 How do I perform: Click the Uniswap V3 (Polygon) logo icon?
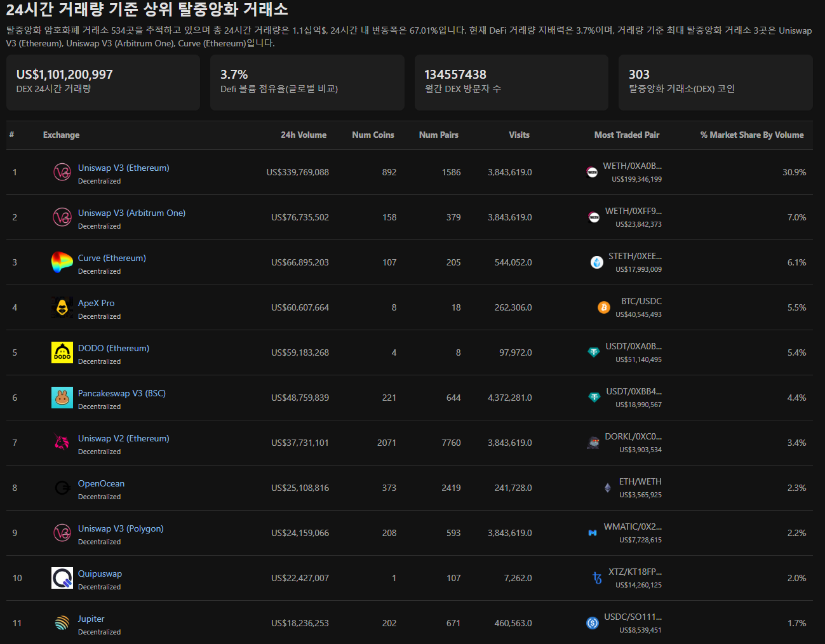click(x=62, y=533)
